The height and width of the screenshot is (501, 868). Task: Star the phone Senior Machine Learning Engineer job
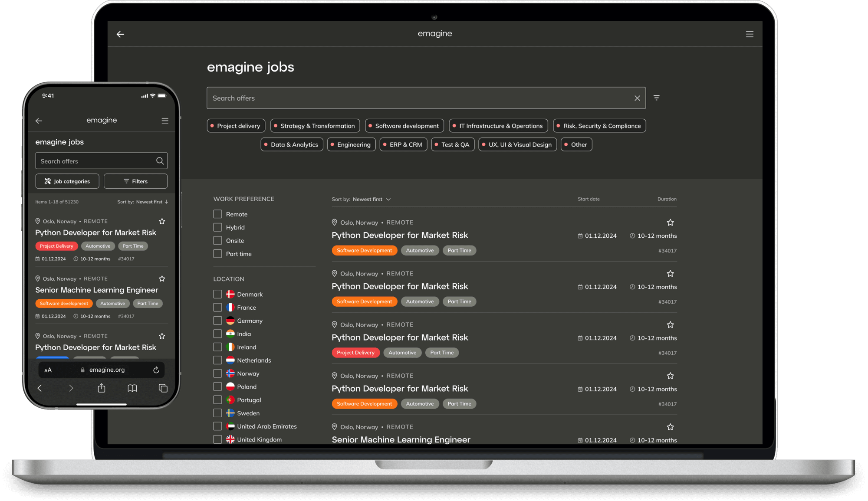click(x=162, y=279)
